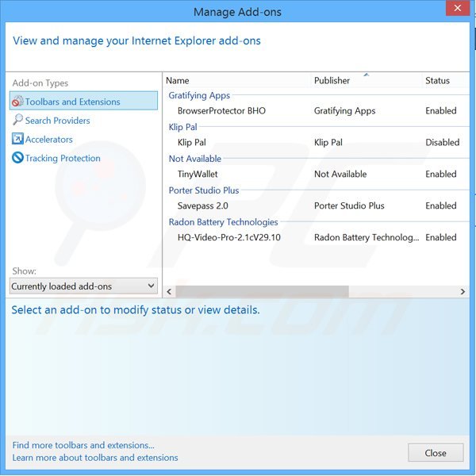
Task: Click the Accelerators icon
Action: coord(17,140)
